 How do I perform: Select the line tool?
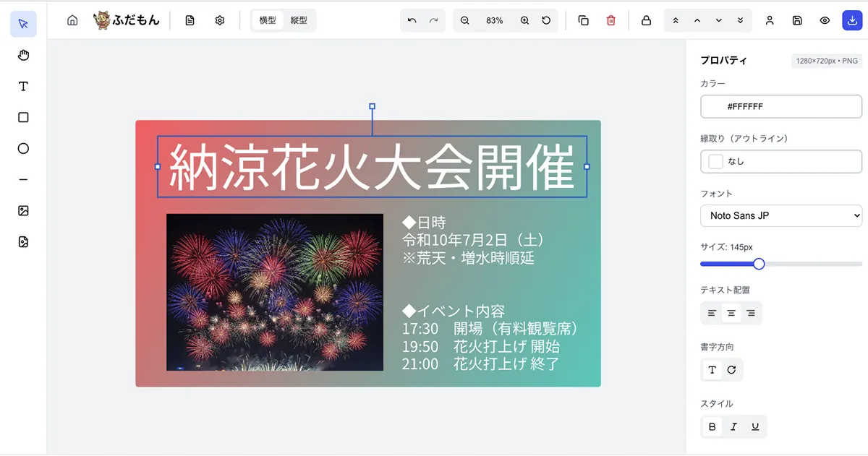(23, 179)
